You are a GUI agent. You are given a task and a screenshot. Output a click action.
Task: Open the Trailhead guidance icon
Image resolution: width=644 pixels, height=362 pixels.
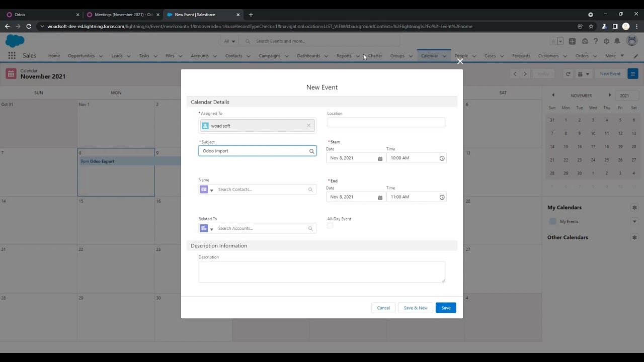coord(585,41)
